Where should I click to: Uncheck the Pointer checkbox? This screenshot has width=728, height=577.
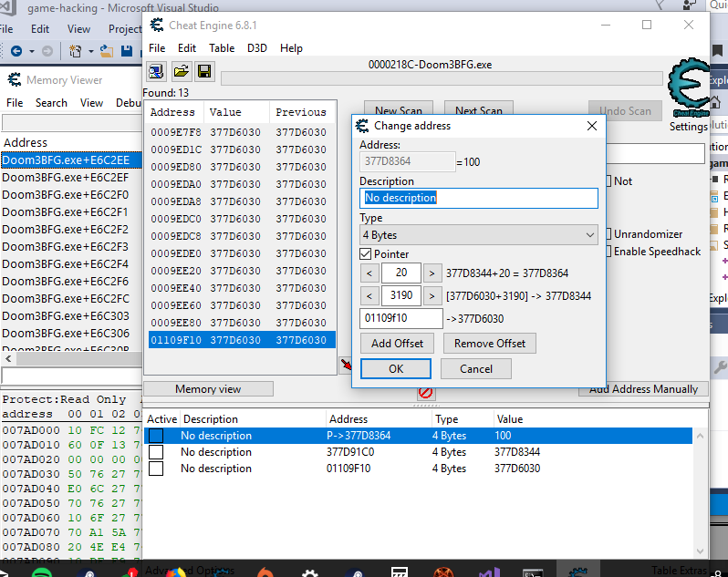point(366,254)
